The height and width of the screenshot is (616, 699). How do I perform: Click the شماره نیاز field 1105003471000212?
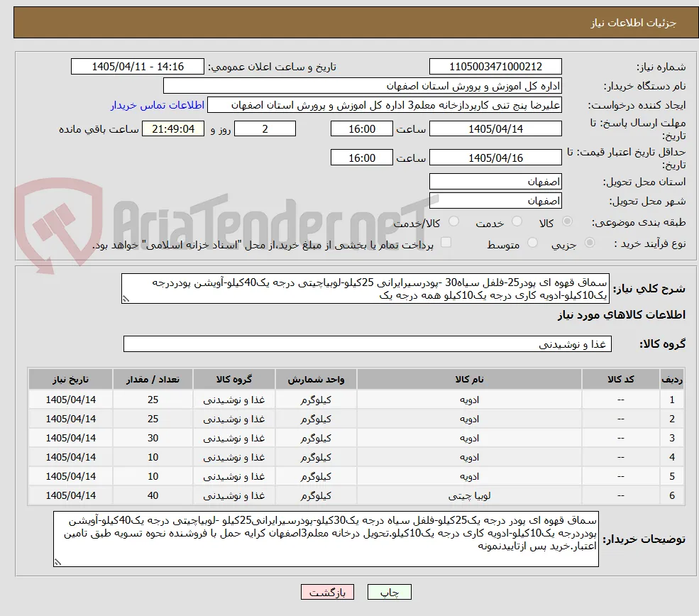coord(495,67)
